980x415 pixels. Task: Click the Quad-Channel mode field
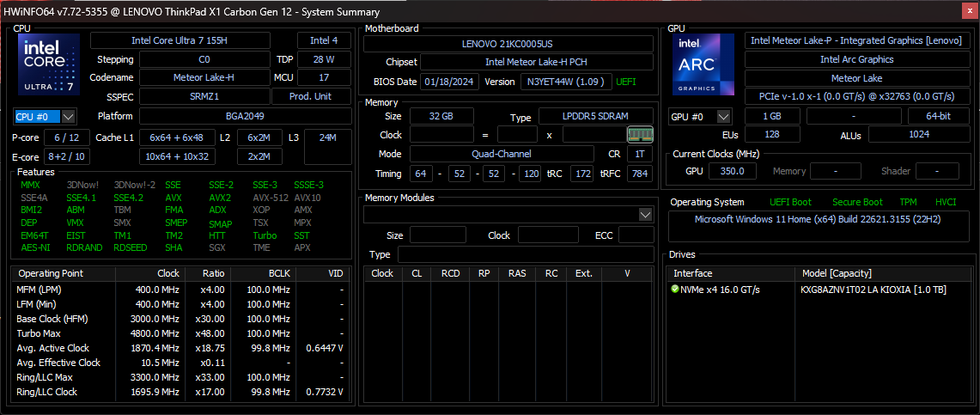(x=502, y=154)
